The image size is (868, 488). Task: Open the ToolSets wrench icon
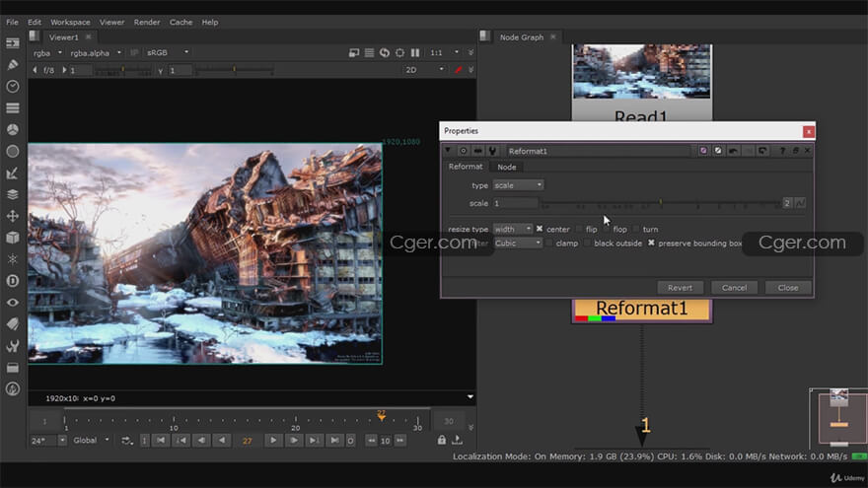click(x=12, y=346)
